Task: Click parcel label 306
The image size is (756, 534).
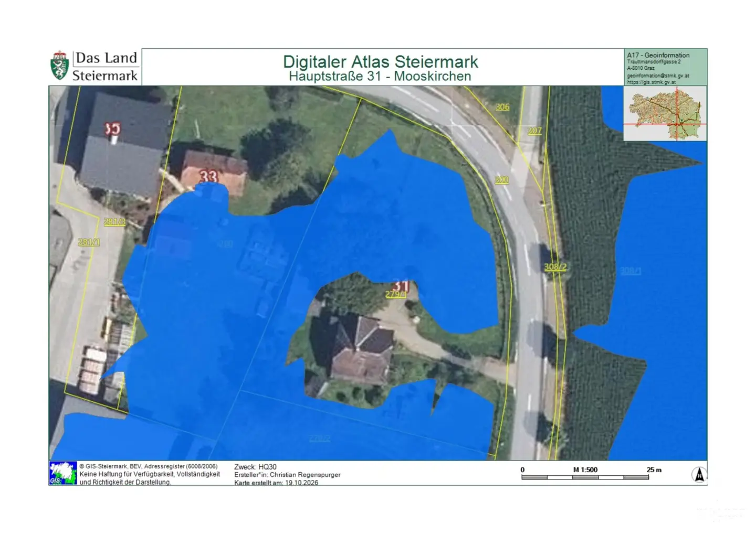Action: [502, 107]
